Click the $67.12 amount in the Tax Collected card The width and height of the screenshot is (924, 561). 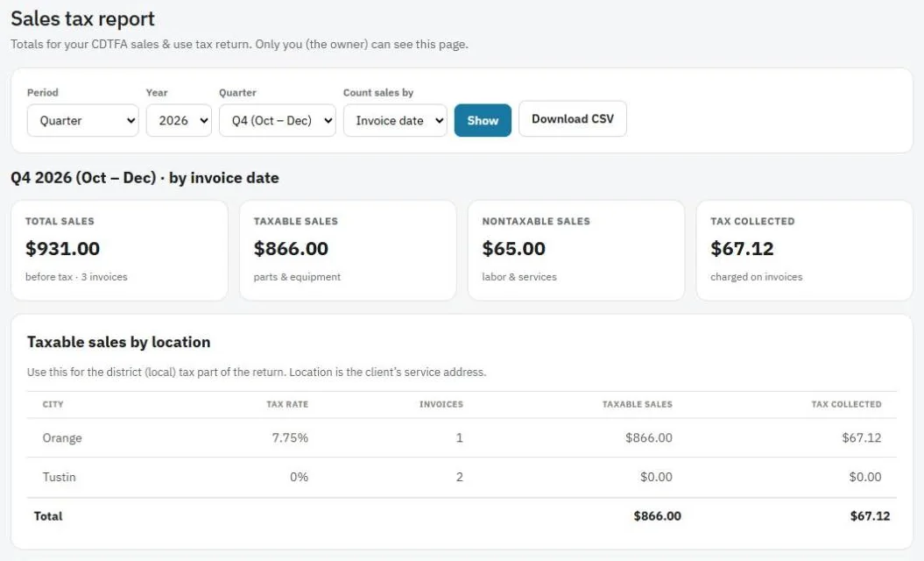(x=742, y=248)
